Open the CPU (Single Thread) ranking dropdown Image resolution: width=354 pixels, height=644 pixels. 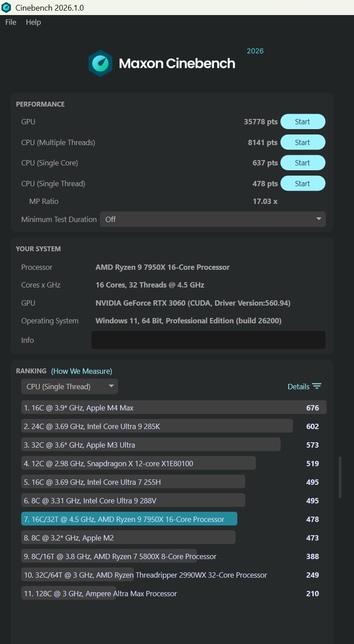69,387
